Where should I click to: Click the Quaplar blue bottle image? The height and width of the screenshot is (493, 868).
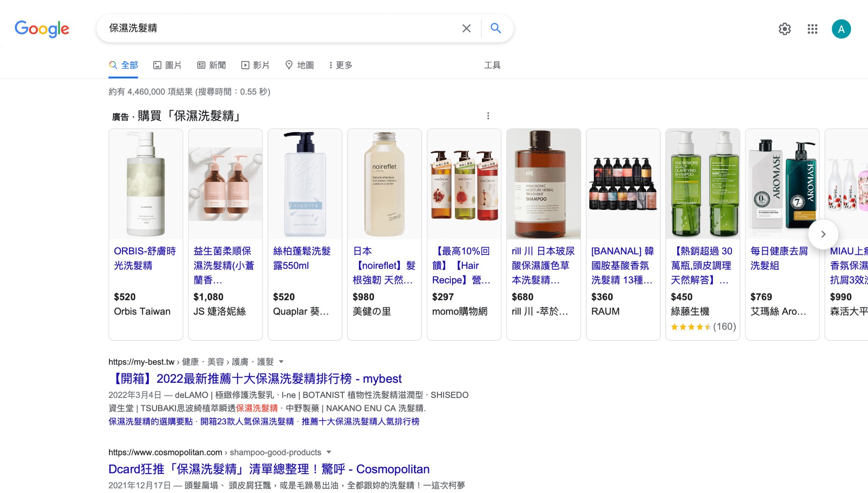click(305, 184)
